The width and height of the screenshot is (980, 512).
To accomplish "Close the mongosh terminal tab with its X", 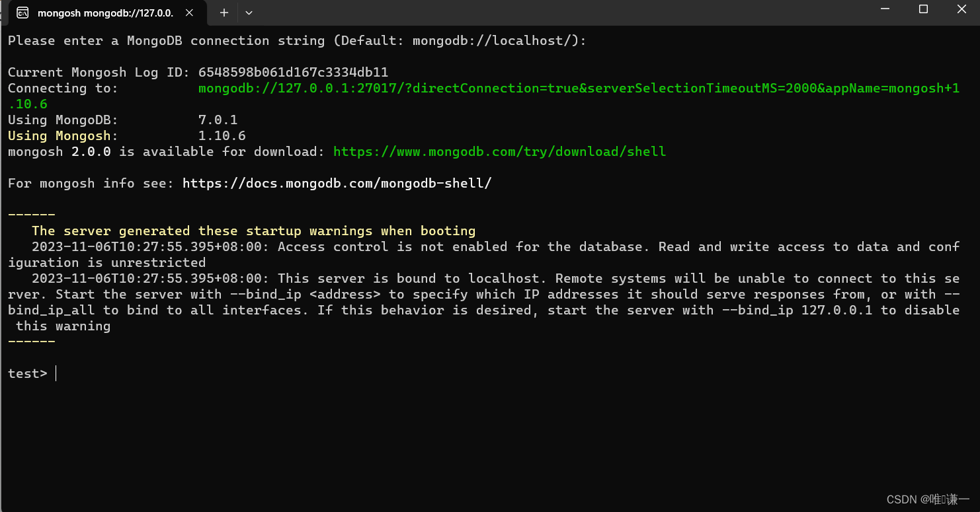I will coord(188,12).
